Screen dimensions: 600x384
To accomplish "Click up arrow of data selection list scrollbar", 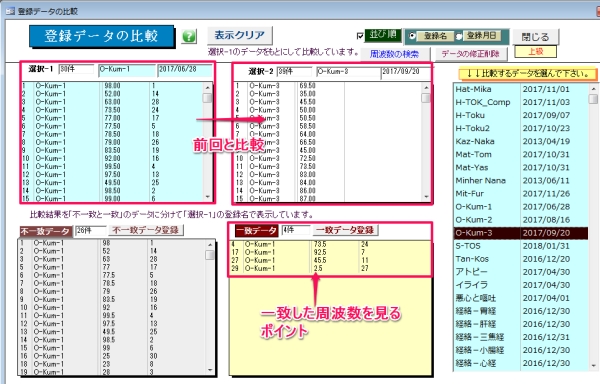I will pos(593,89).
